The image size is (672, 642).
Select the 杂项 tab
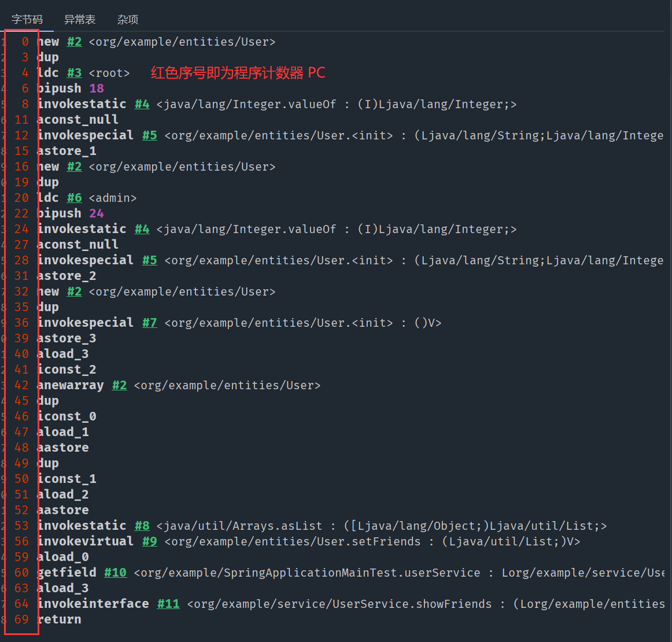128,20
